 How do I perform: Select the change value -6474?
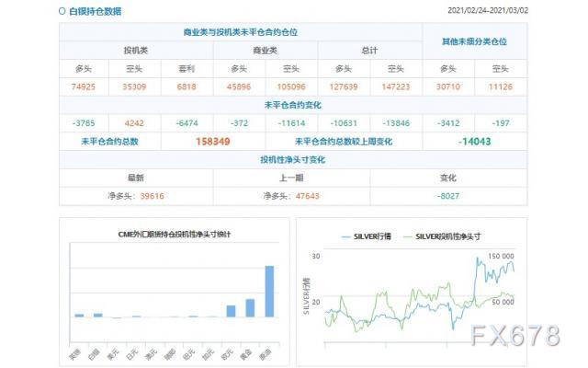pos(187,123)
